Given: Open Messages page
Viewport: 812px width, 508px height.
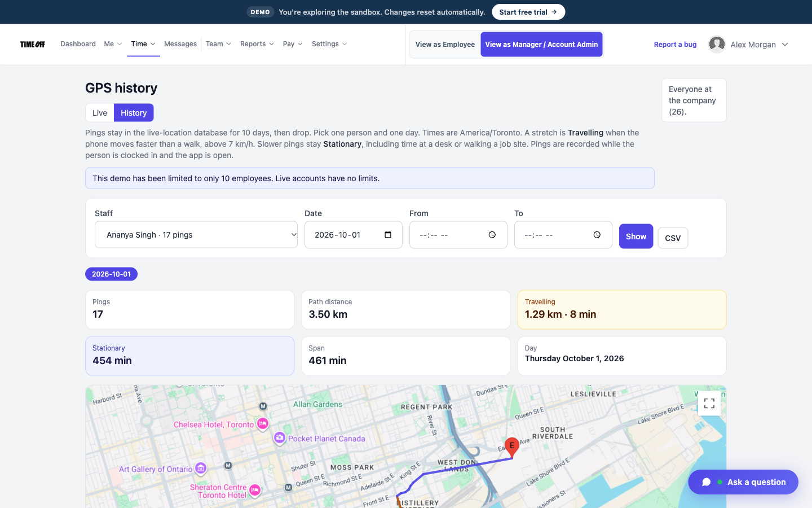Looking at the screenshot, I should click(180, 44).
